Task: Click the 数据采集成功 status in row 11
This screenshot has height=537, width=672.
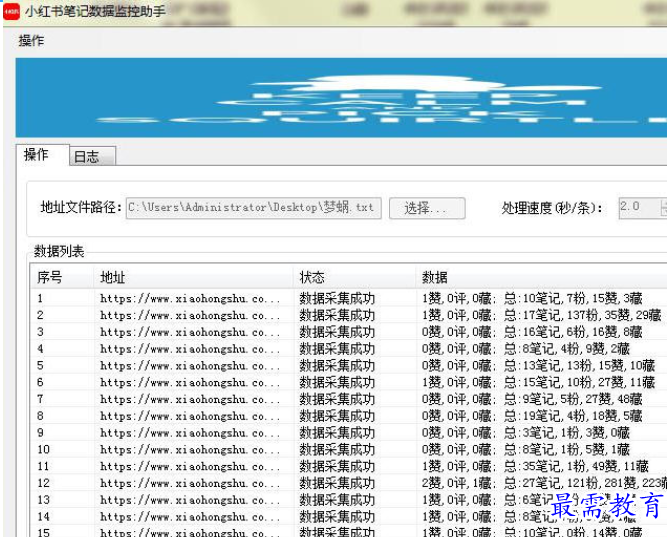Action: coord(337,466)
